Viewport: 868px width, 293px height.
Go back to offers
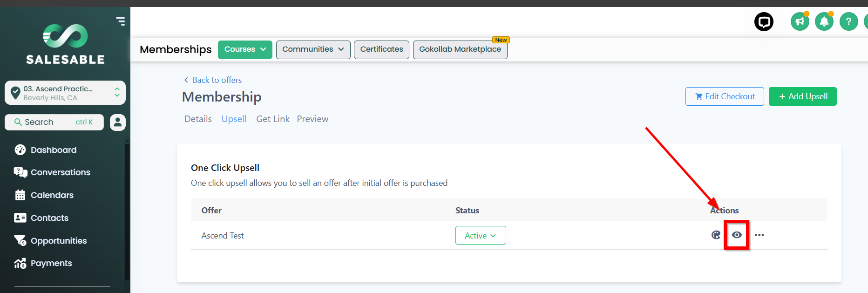point(213,80)
